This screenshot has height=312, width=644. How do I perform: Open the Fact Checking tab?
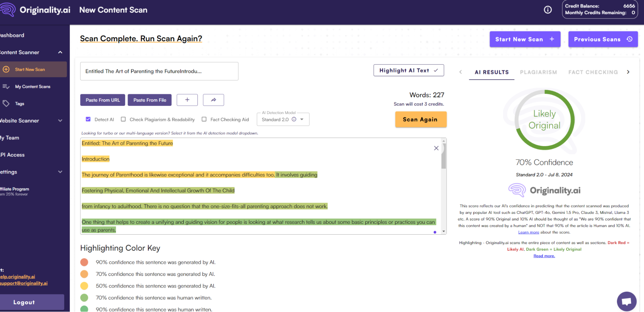tap(593, 72)
